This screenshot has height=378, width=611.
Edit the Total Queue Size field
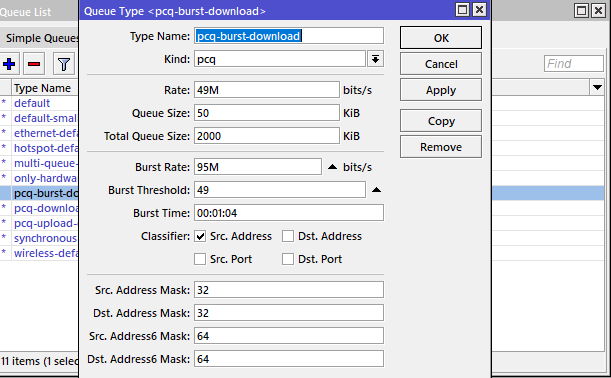coord(267,136)
